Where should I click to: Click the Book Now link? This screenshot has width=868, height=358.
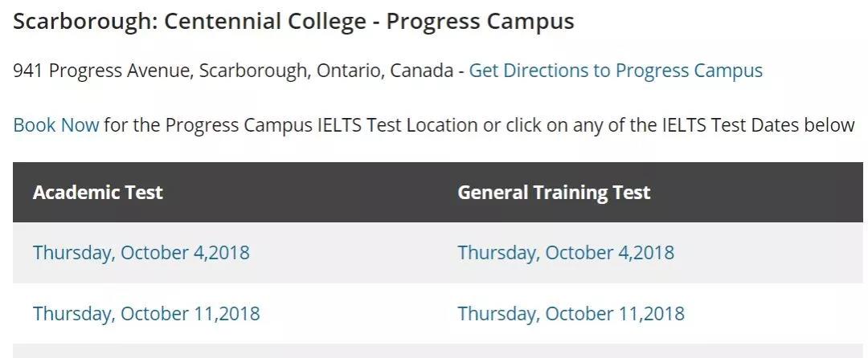point(56,125)
